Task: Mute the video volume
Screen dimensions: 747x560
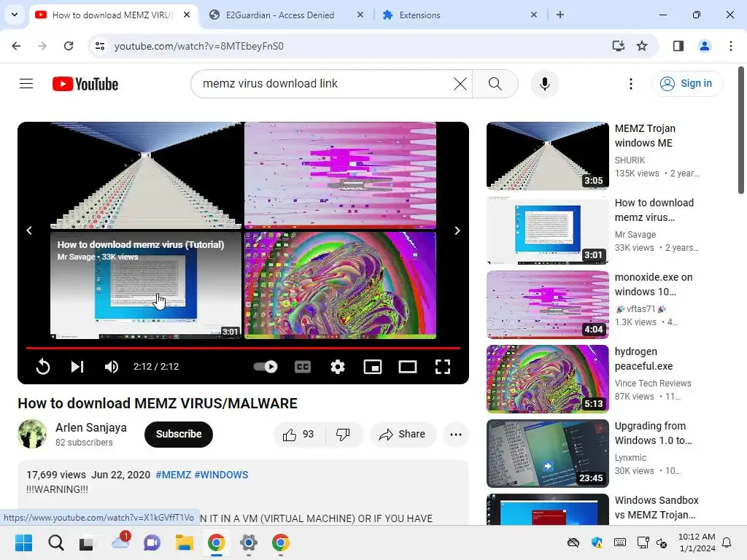Action: point(112,367)
